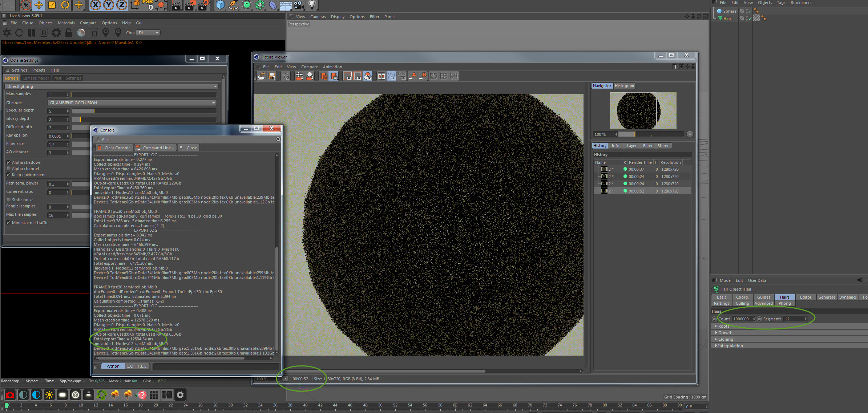Open the Histogram tab in Picture Viewer
Viewport: 868px width, 413px height.
click(x=624, y=86)
